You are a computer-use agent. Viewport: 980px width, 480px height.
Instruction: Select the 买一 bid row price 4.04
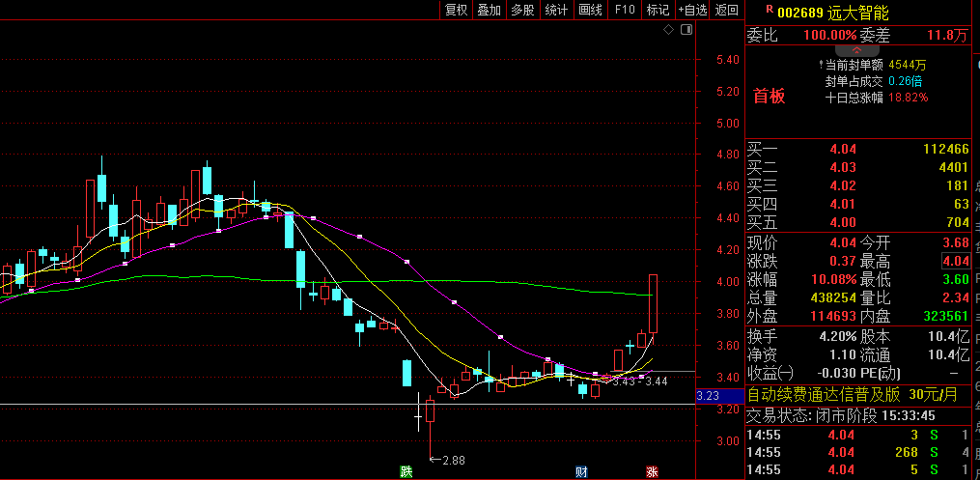843,149
